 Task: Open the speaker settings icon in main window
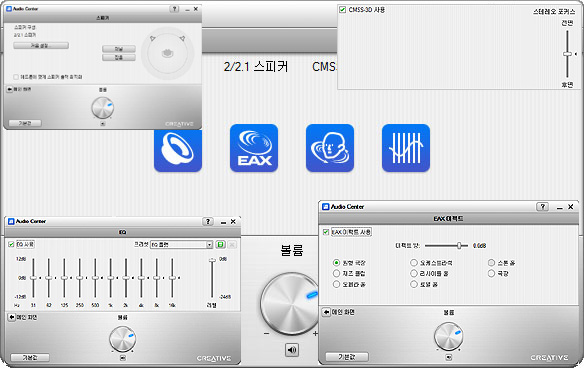click(178, 150)
